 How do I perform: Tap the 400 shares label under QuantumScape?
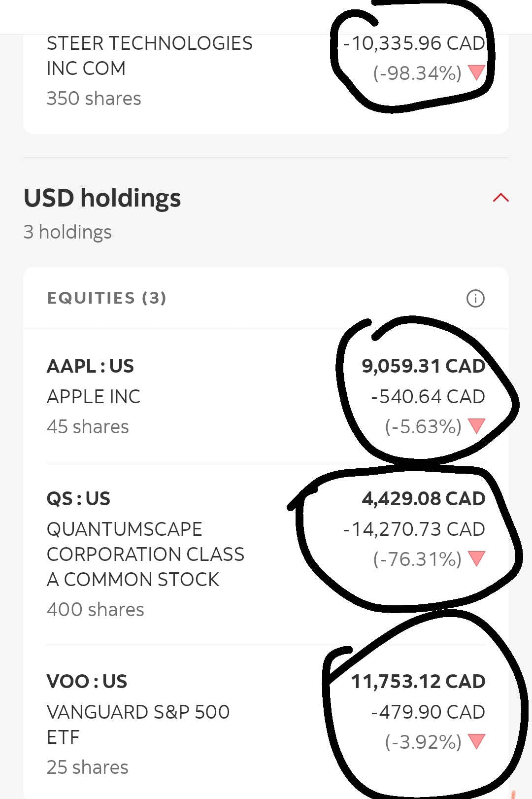click(96, 610)
